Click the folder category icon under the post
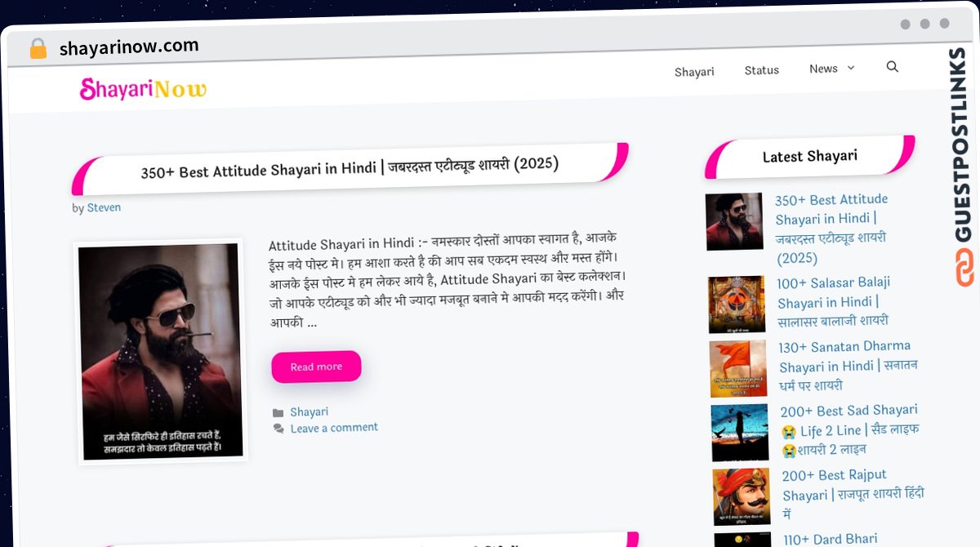Screen dimensions: 980x547 point(278,413)
